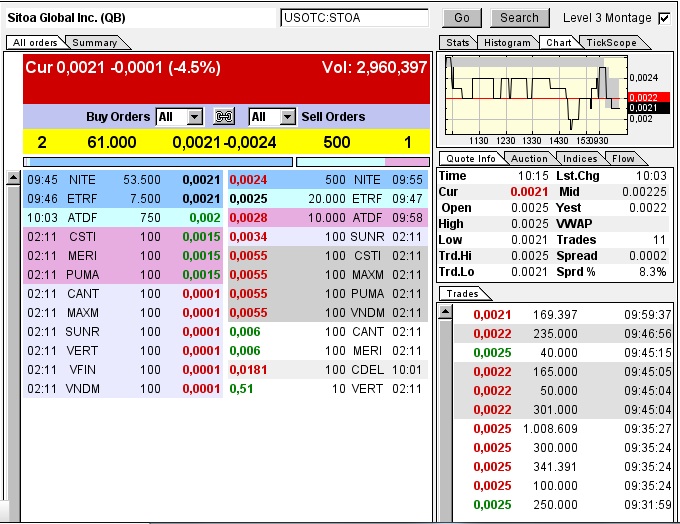Switch to the Flow tab

[623, 159]
